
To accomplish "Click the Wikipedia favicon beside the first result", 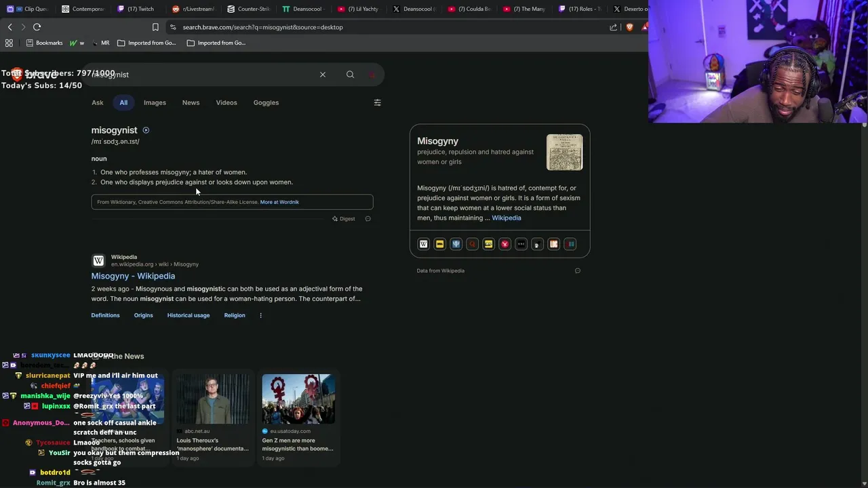I will [x=98, y=260].
